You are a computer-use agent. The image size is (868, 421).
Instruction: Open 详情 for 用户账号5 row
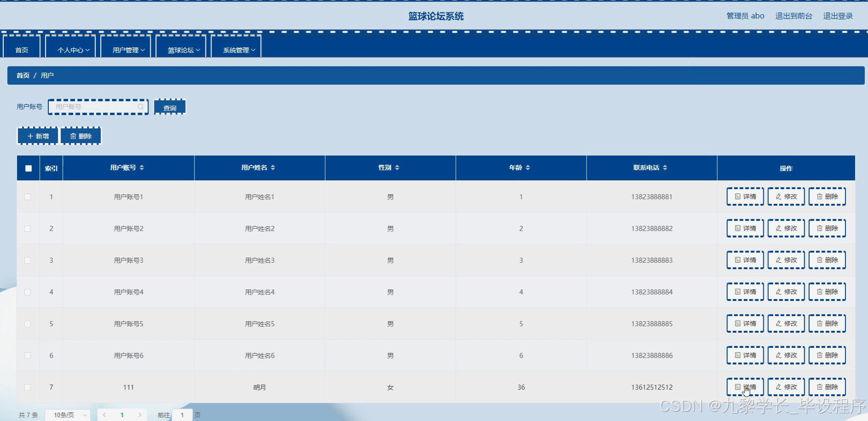745,323
